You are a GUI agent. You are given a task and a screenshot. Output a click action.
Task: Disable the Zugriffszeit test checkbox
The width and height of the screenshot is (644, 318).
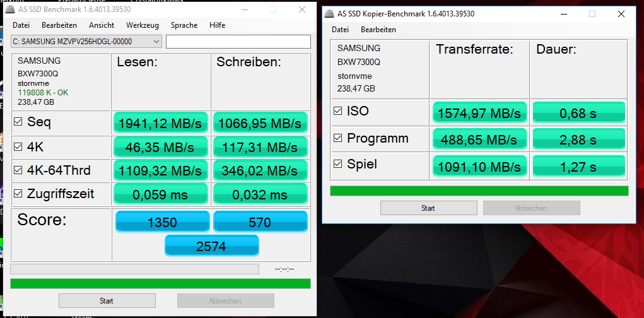[18, 194]
